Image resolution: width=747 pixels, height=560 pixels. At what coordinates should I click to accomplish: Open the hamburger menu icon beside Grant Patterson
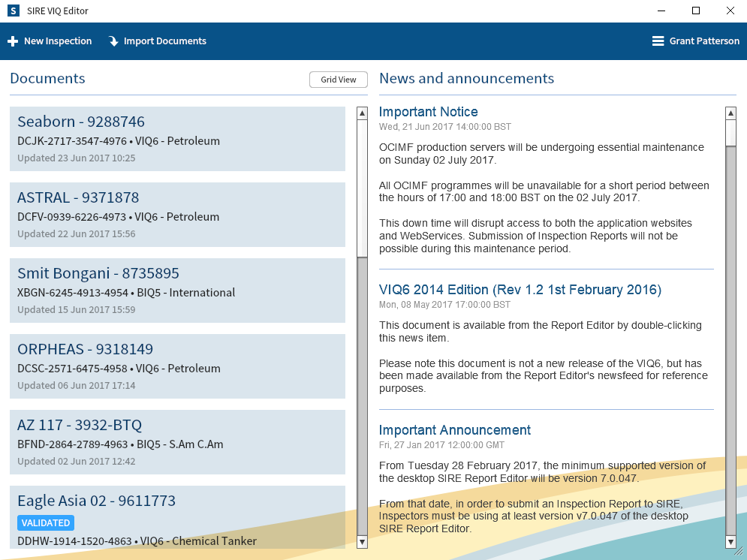point(658,41)
